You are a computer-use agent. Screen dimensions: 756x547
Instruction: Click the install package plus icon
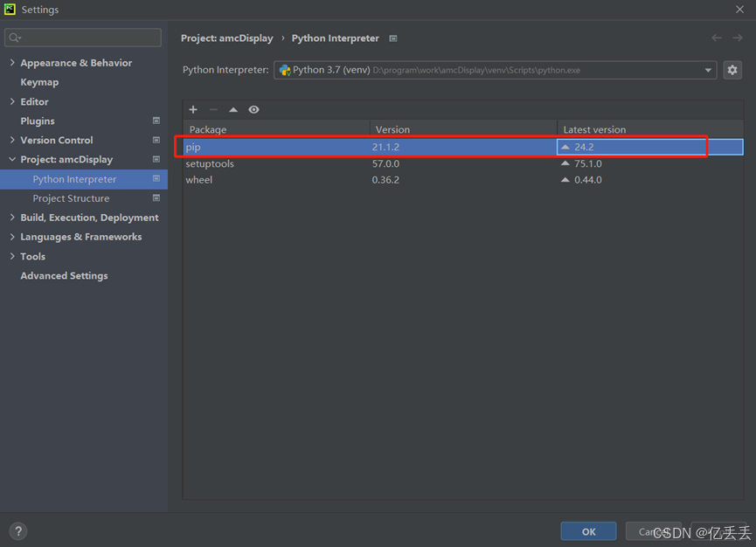193,109
